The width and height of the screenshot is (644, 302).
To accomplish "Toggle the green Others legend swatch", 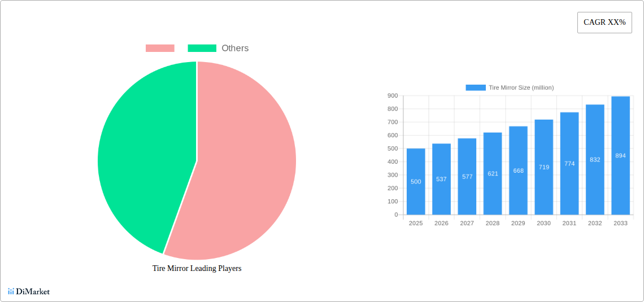I will tap(202, 49).
